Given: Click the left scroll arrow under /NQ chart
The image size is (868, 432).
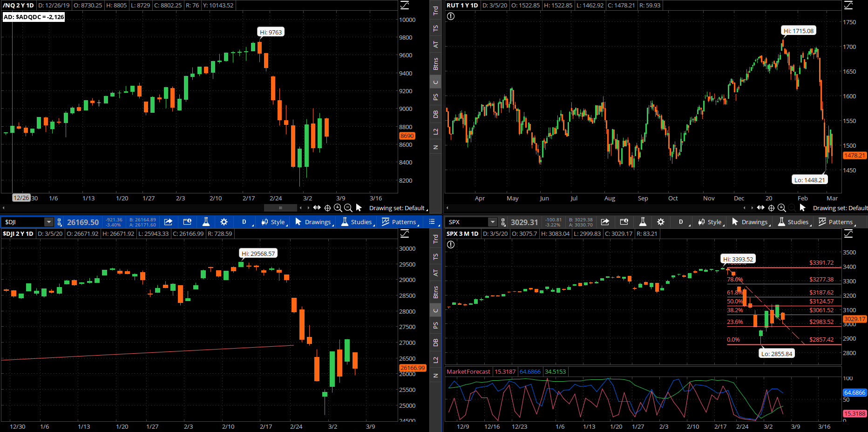Looking at the screenshot, I should pyautogui.click(x=4, y=208).
